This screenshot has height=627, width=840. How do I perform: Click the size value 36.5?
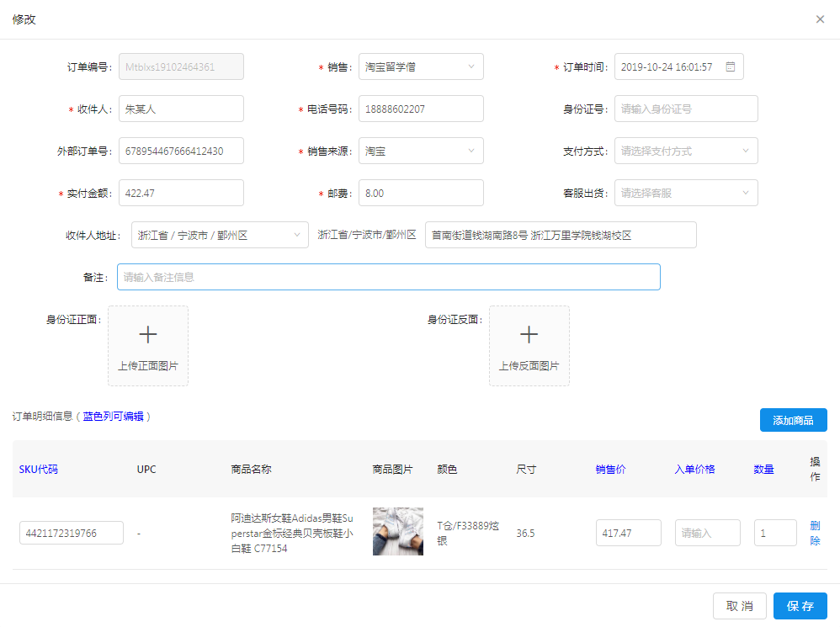(525, 534)
